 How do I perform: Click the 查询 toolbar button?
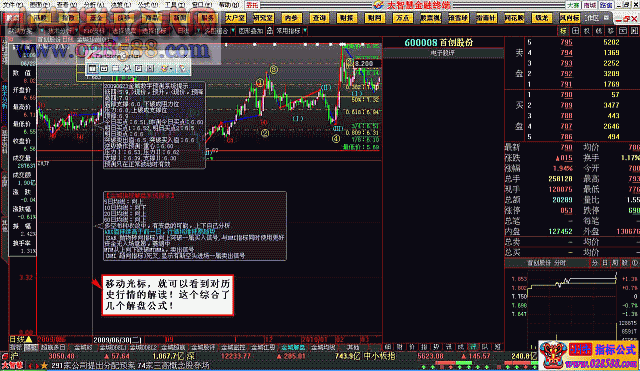pyautogui.click(x=319, y=18)
